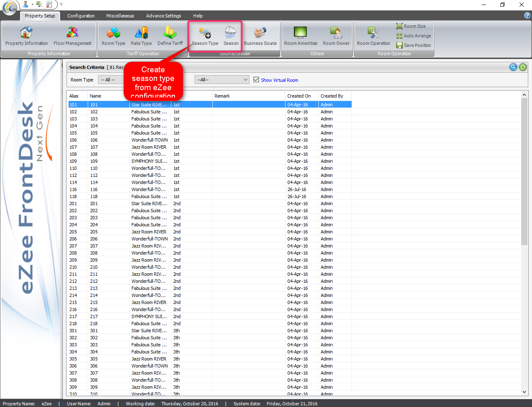Open Rate Type configuration
The image size is (532, 407).
pos(141,36)
